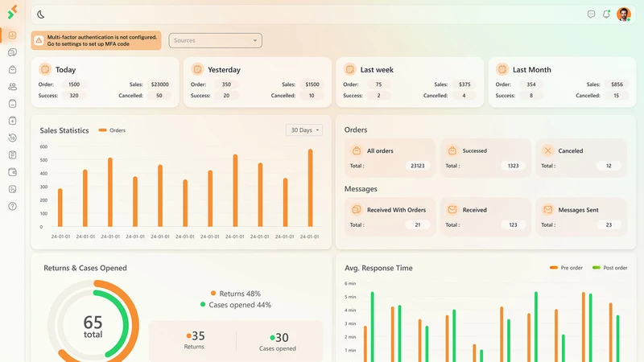
Task: Toggle the Orders legend in Sales Statistics
Action: click(x=112, y=130)
